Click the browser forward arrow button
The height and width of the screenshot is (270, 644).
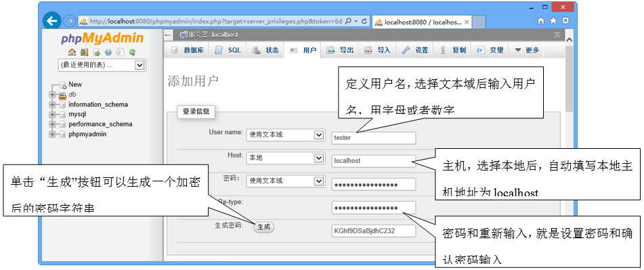pyautogui.click(x=70, y=21)
